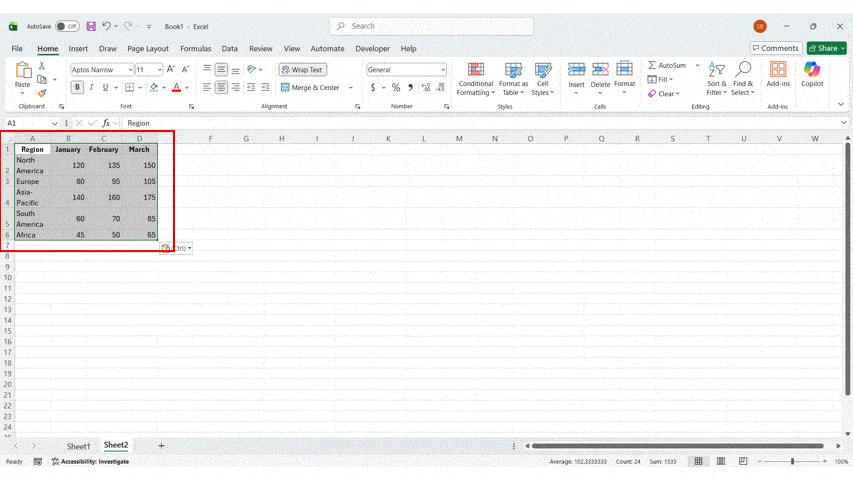Open Add-ins from the ribbon
853x480 pixels.
(x=778, y=74)
